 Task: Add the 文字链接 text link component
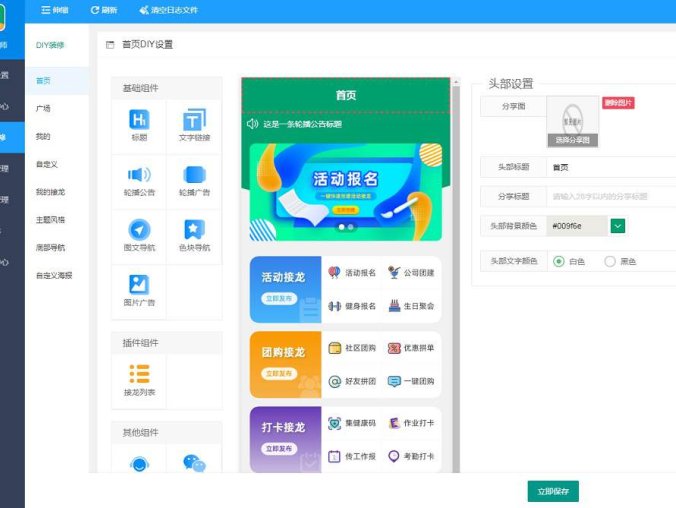tap(194, 126)
